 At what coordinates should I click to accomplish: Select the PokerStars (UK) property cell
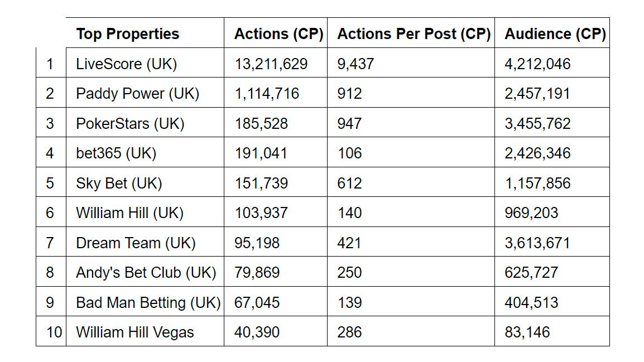click(130, 123)
